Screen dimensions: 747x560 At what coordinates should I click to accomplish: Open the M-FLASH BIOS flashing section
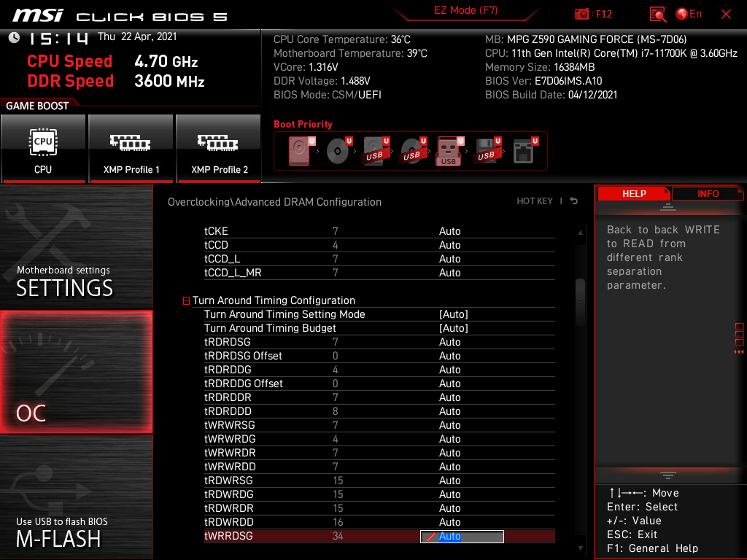click(76, 497)
